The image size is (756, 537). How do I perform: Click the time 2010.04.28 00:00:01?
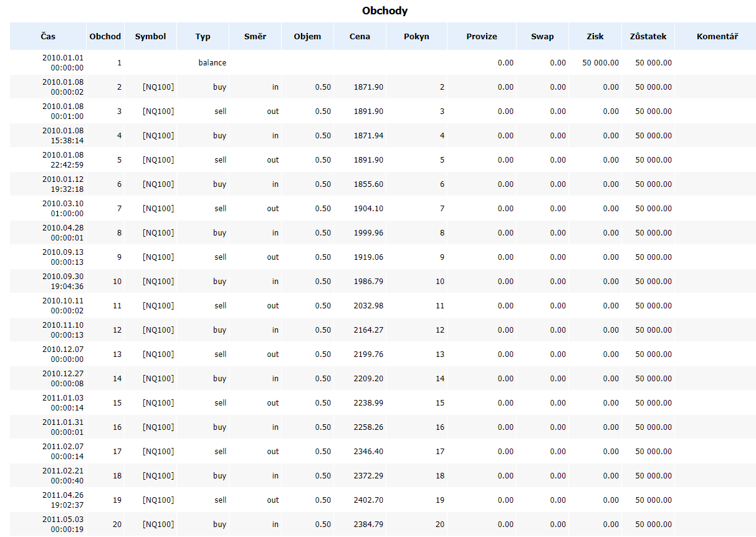click(62, 233)
